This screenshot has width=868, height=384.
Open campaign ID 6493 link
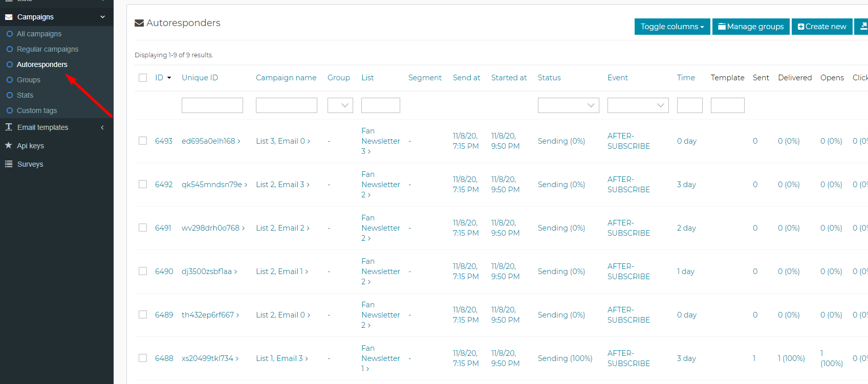pyautogui.click(x=164, y=141)
